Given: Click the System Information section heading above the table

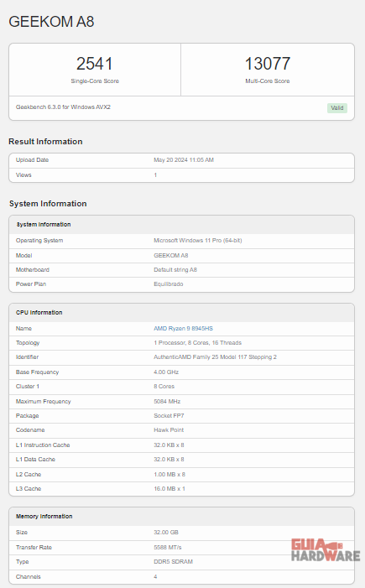Looking at the screenshot, I should 48,204.
